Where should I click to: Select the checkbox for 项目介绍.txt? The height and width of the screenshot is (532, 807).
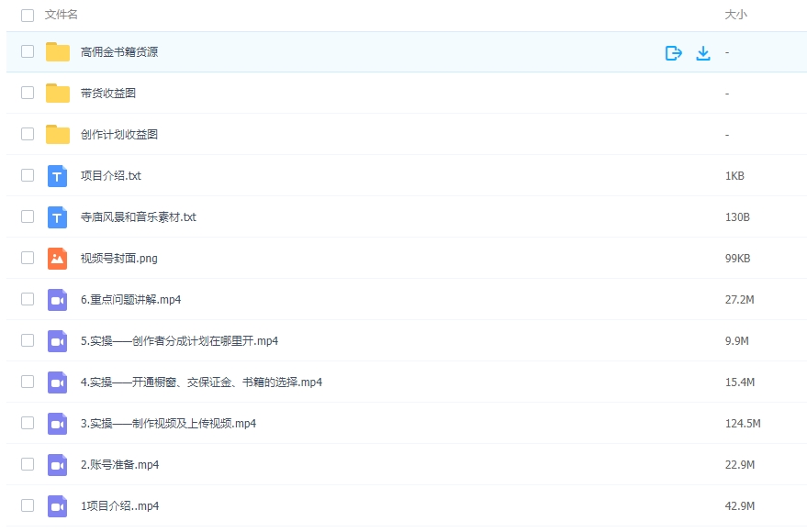coord(28,175)
